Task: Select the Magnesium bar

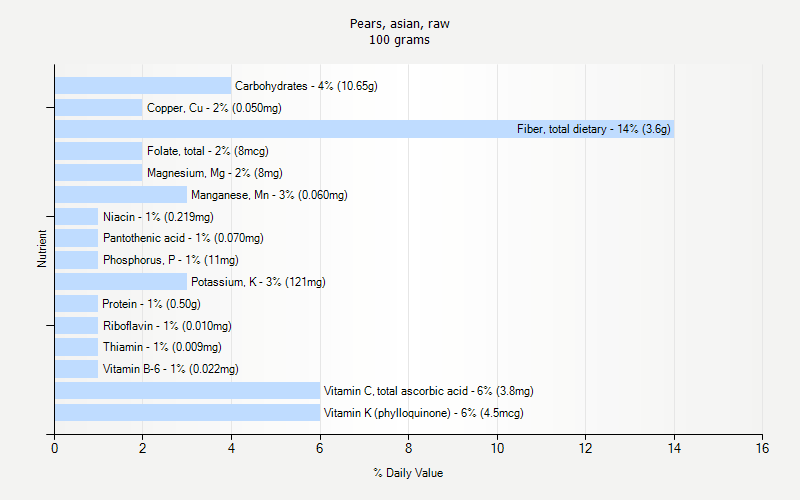Action: pyautogui.click(x=98, y=172)
